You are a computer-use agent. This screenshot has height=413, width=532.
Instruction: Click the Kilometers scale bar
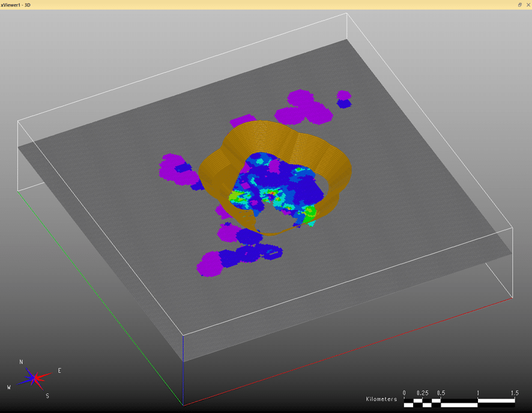[459, 403]
